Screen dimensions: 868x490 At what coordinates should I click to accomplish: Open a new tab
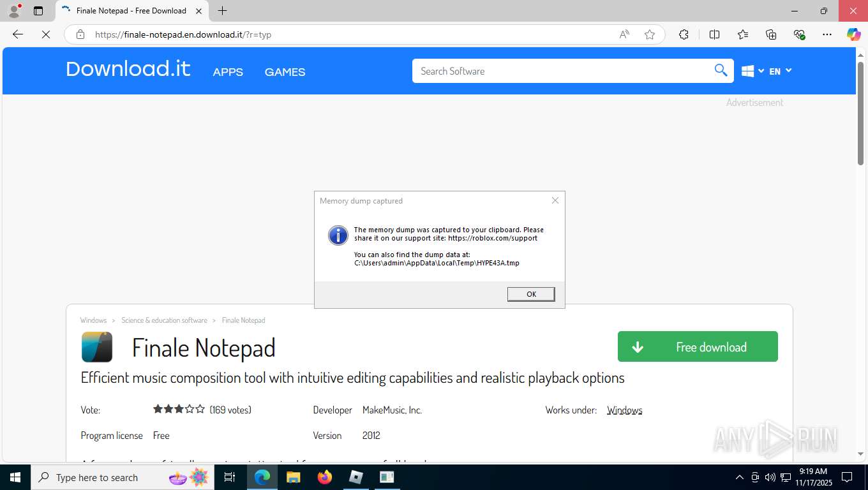[x=222, y=11]
